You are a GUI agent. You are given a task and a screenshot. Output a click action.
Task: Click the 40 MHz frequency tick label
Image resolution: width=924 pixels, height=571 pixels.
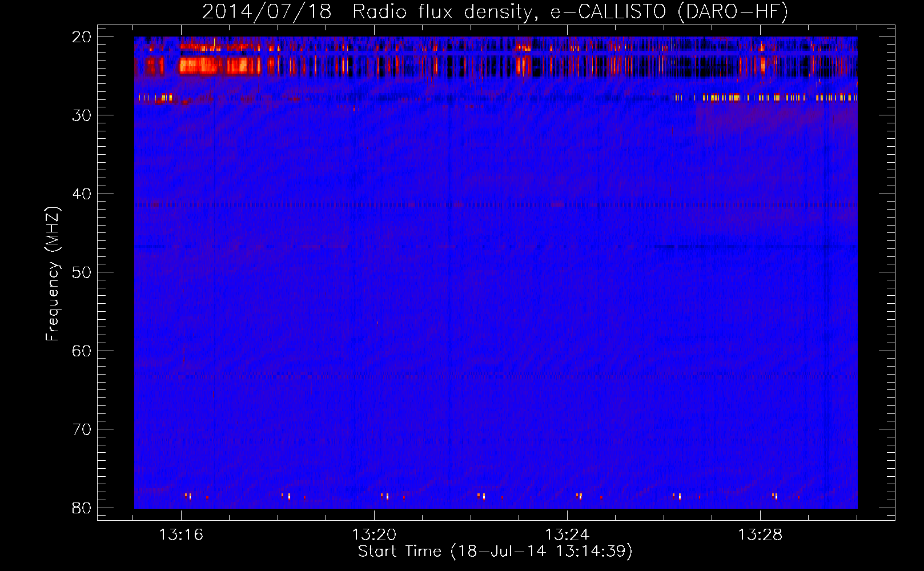pyautogui.click(x=82, y=194)
